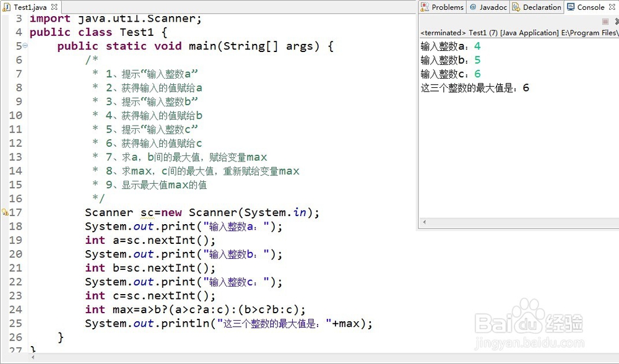Viewport: 619px width, 364px height.
Task: Switch to the Problems tab
Action: click(442, 7)
